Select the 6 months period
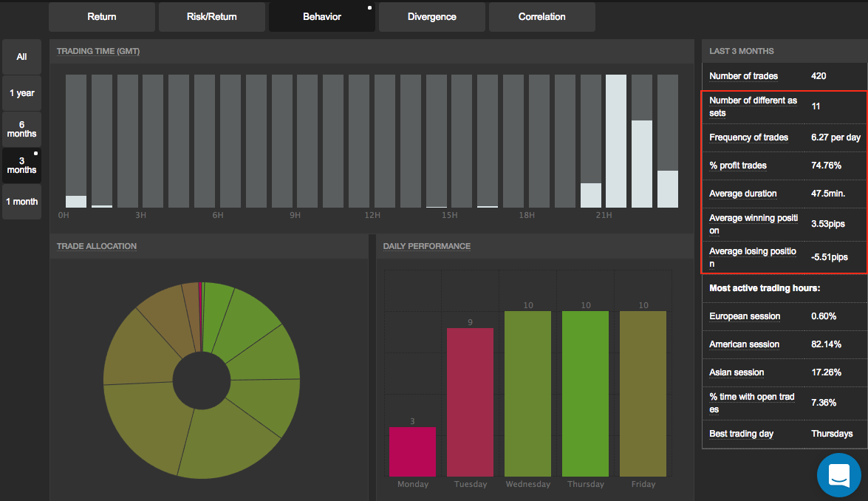 point(21,129)
